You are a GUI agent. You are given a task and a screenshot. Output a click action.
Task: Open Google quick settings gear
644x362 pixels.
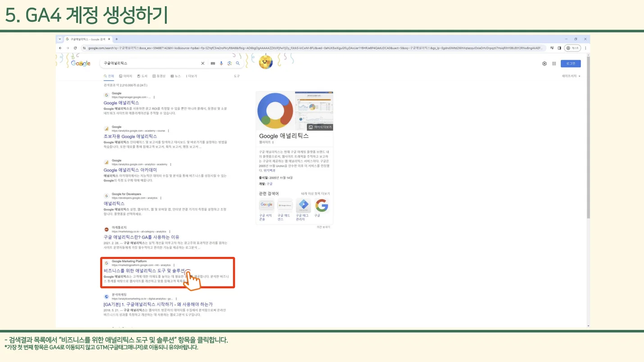[544, 64]
